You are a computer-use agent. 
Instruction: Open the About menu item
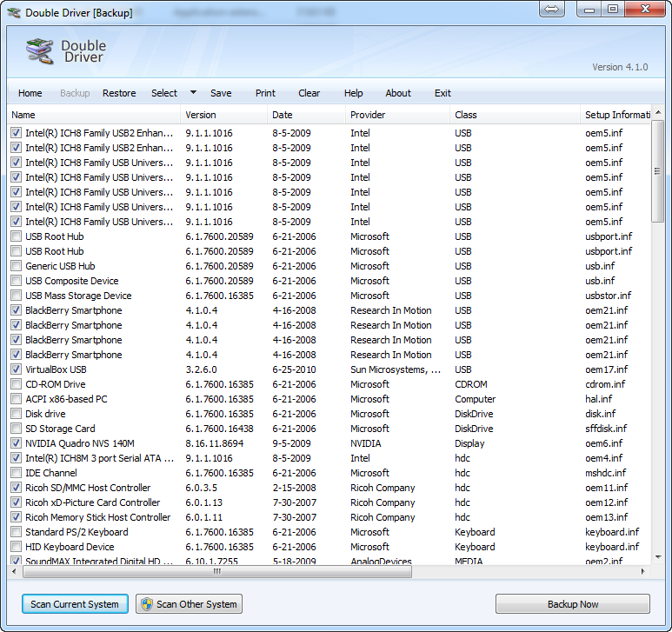(398, 93)
